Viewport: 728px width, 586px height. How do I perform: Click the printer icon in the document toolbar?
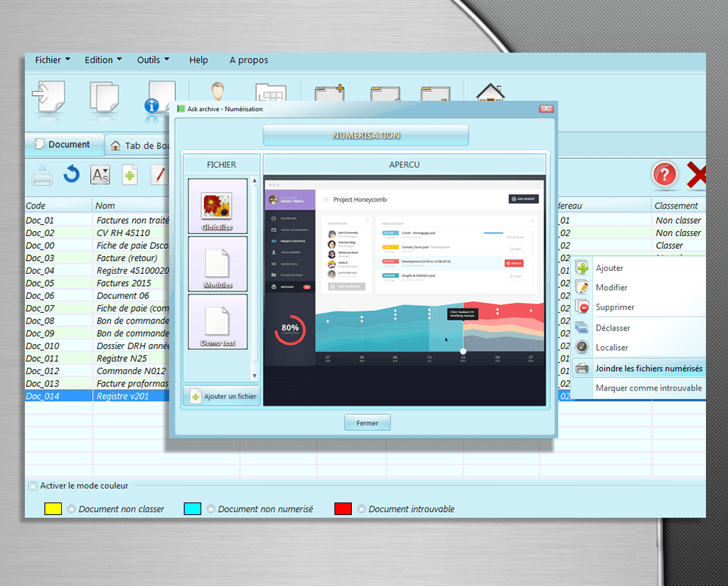[x=42, y=175]
